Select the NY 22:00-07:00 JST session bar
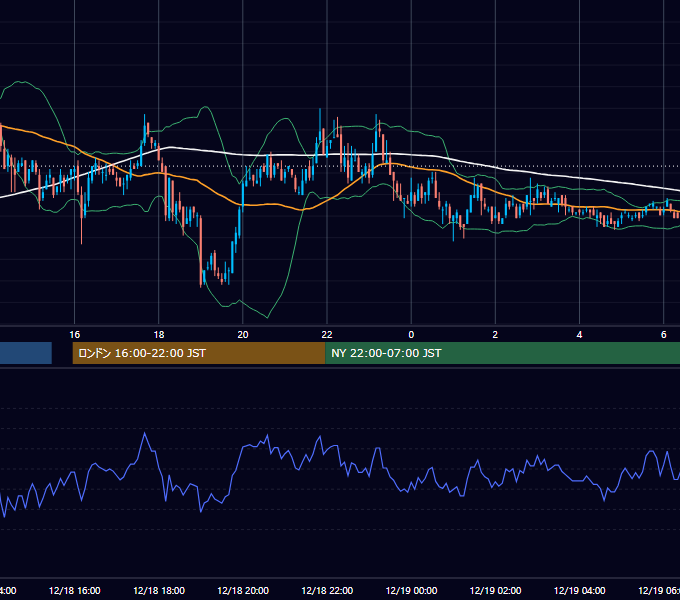680x600 pixels. point(502,353)
